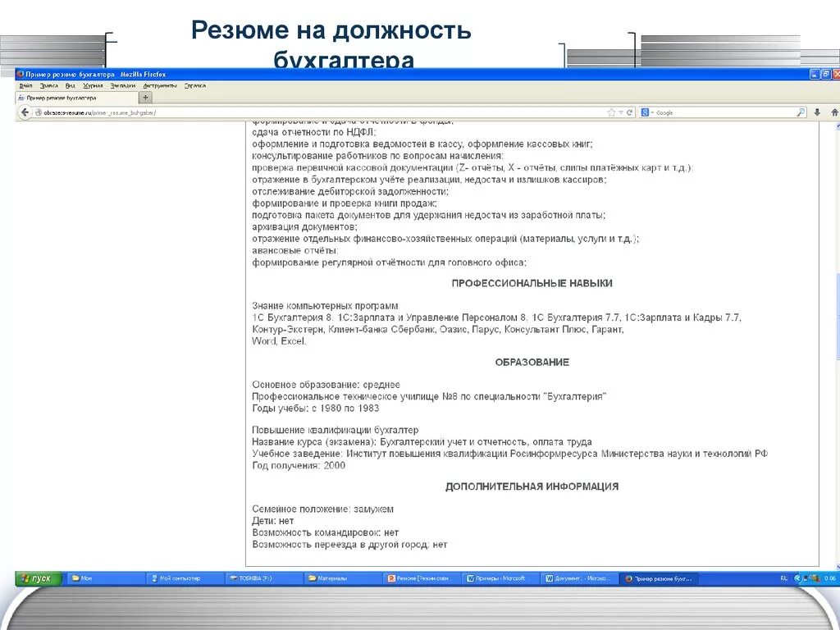Image resolution: width=840 pixels, height=630 pixels.
Task: Switch to TOSHIBA (F:) taskbar window
Action: [x=263, y=578]
